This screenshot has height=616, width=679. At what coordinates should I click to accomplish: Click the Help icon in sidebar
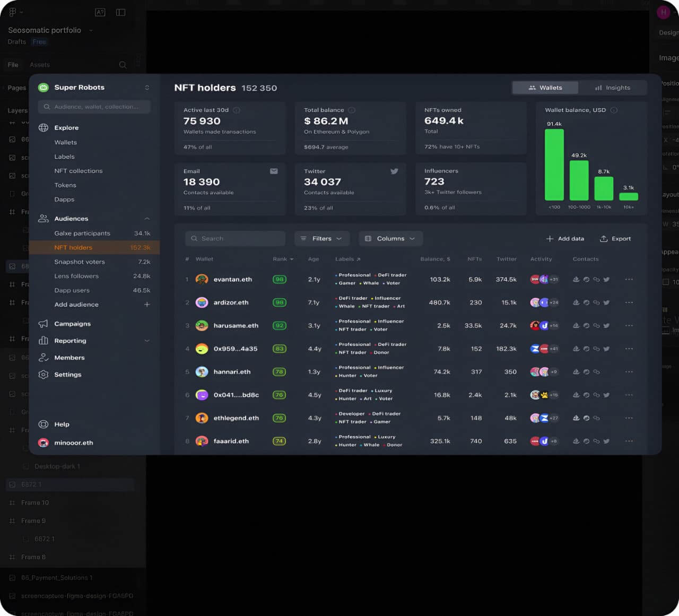pos(43,424)
